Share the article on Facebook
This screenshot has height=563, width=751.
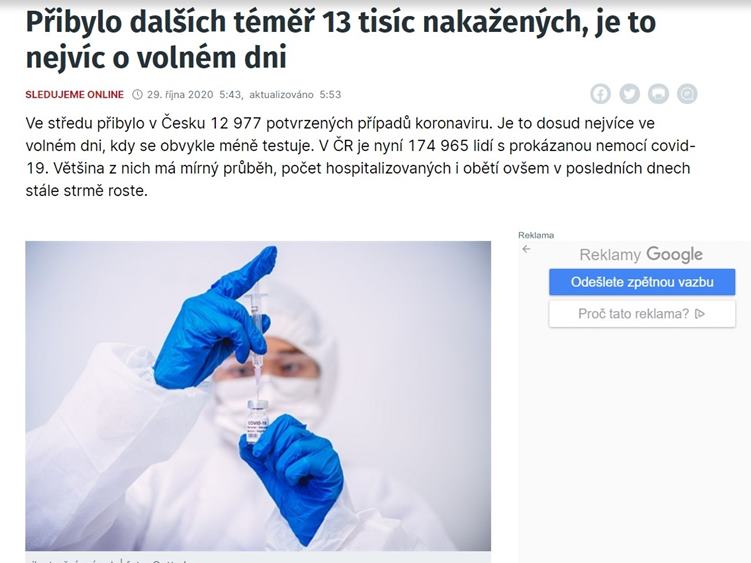tap(601, 94)
